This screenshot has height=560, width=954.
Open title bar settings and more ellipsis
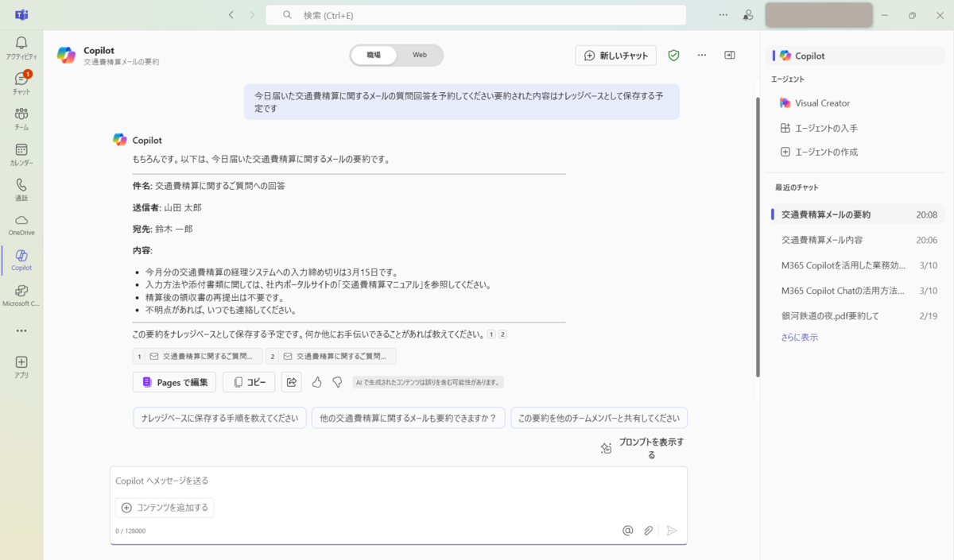pos(723,15)
